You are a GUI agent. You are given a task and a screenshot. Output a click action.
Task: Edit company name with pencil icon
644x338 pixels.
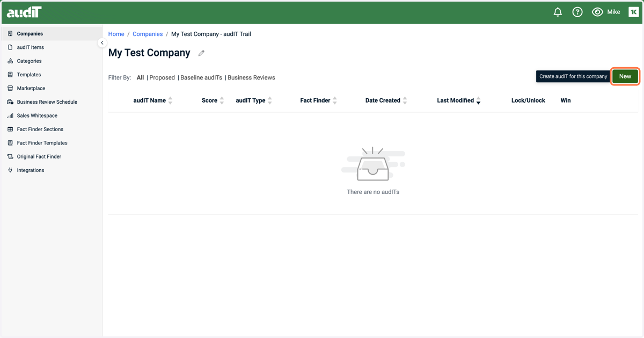click(x=201, y=53)
